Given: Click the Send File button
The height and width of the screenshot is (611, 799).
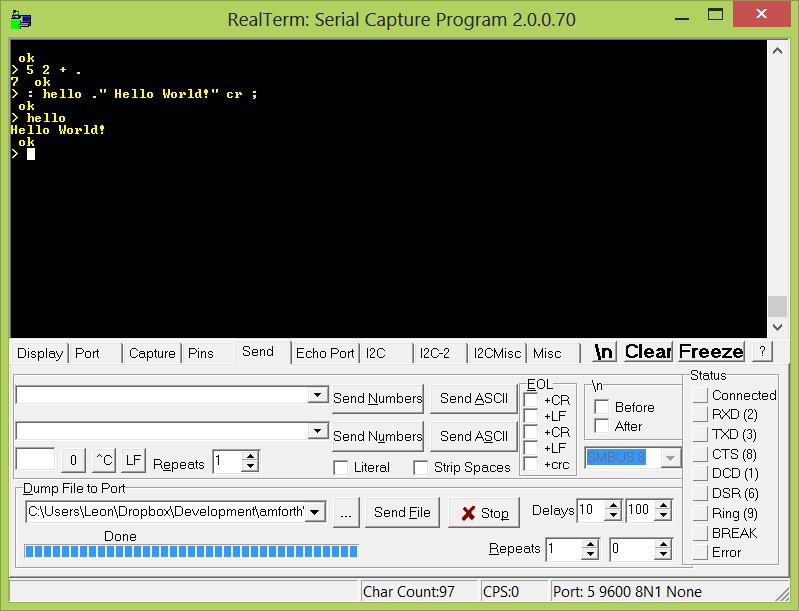Looking at the screenshot, I should [x=402, y=513].
